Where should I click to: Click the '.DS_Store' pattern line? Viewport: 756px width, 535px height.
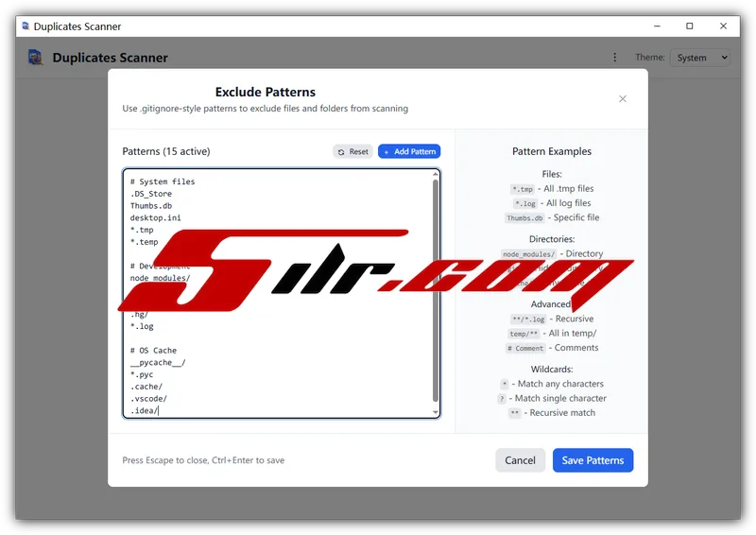151,194
